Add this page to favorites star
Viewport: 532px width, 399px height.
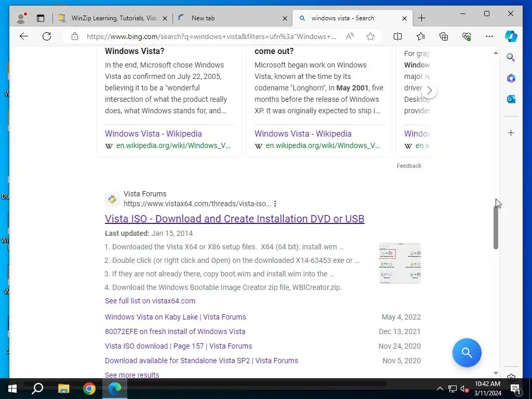pos(370,36)
